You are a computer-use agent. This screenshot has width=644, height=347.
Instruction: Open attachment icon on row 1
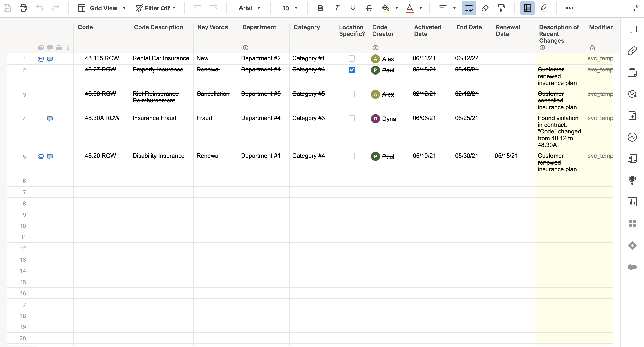click(x=41, y=59)
